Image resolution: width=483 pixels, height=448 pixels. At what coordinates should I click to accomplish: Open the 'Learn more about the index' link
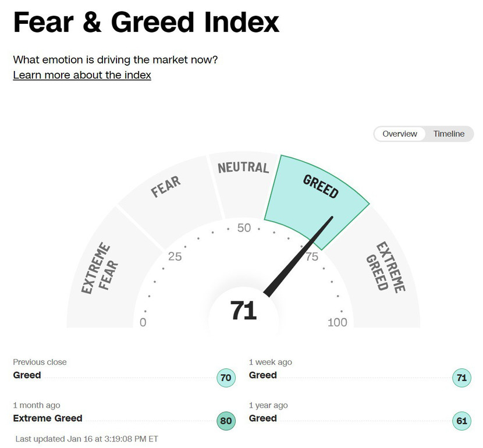[x=82, y=75]
